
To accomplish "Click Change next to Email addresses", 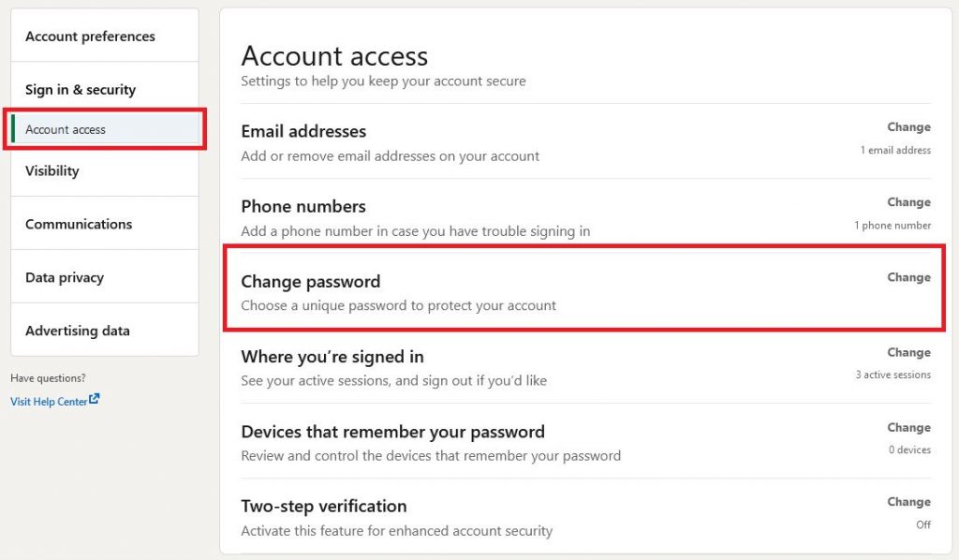I will pyautogui.click(x=908, y=126).
